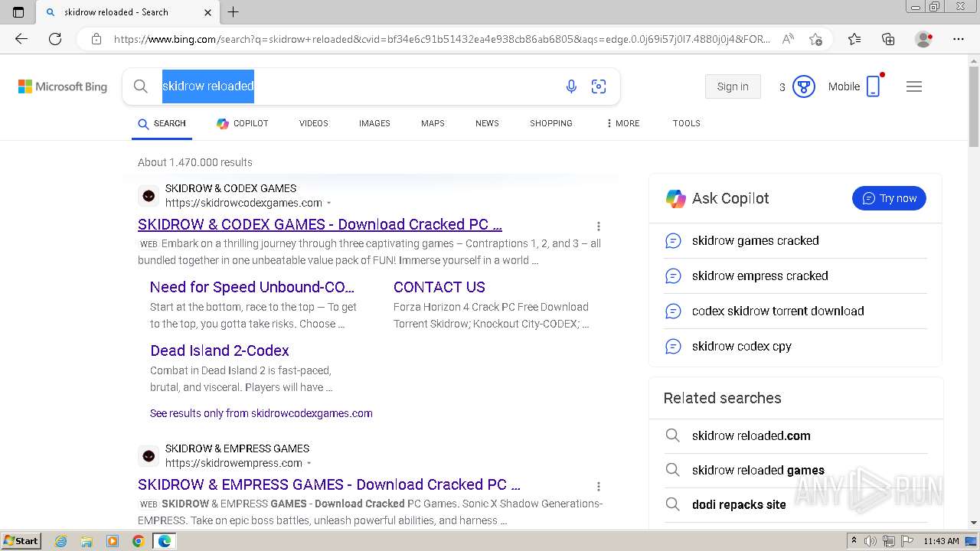Viewport: 980px width, 551px height.
Task: Switch to the Copilot tab
Action: (x=242, y=123)
